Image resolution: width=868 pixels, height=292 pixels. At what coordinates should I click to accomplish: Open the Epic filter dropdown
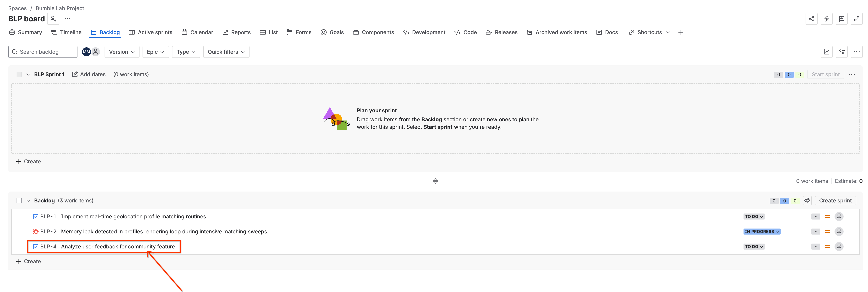[x=155, y=52]
